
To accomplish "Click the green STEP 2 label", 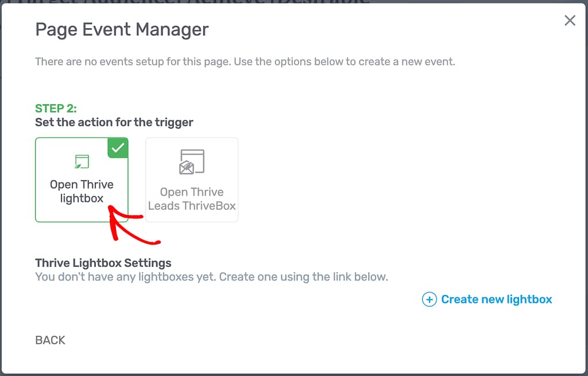I will (x=56, y=109).
